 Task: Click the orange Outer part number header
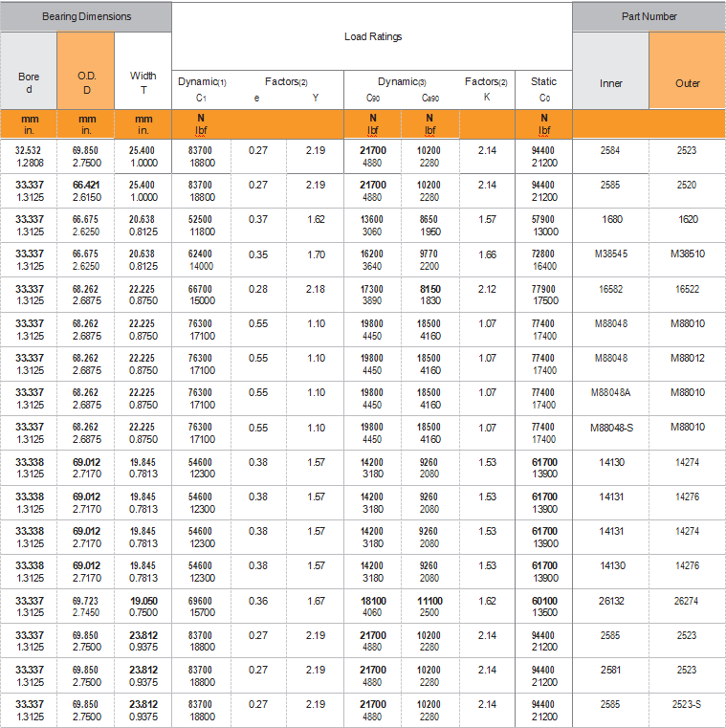[687, 83]
